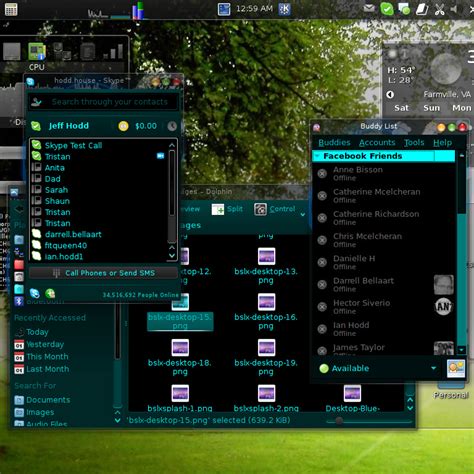Select file Desktop-Blue in Dolphin

point(352,398)
